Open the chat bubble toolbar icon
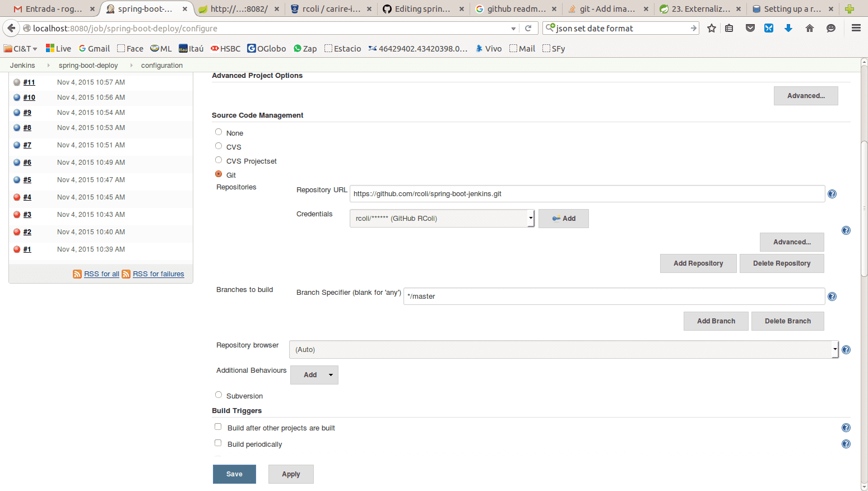Image resolution: width=868 pixels, height=491 pixels. (x=831, y=28)
